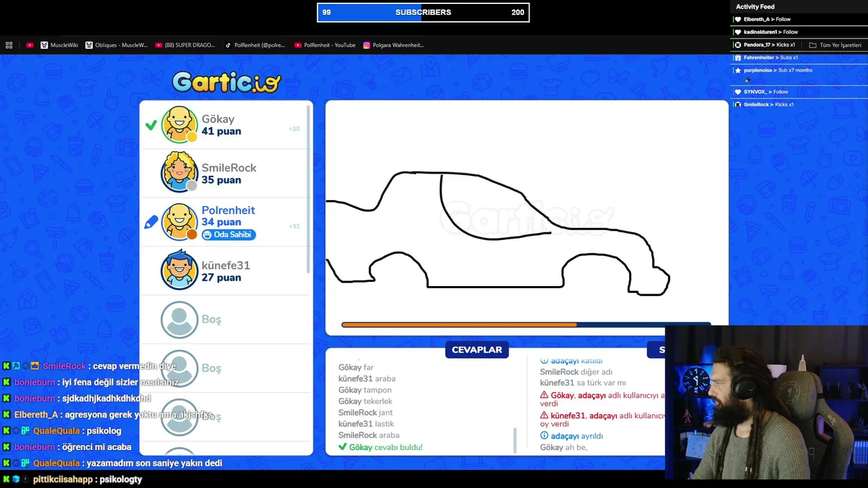The width and height of the screenshot is (868, 488).
Task: Click pittikciisahapp's 'psikologty' chat message
Action: (x=121, y=479)
